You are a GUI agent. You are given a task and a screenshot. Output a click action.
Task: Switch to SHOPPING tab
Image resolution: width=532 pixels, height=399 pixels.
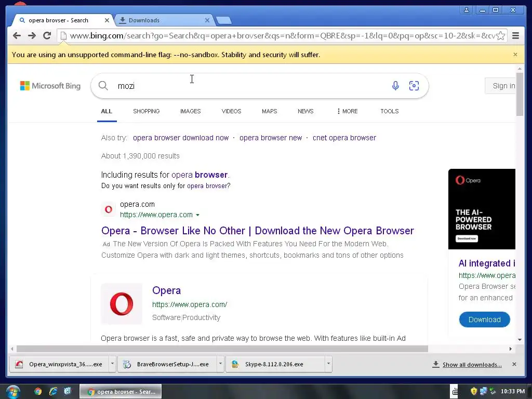(146, 111)
